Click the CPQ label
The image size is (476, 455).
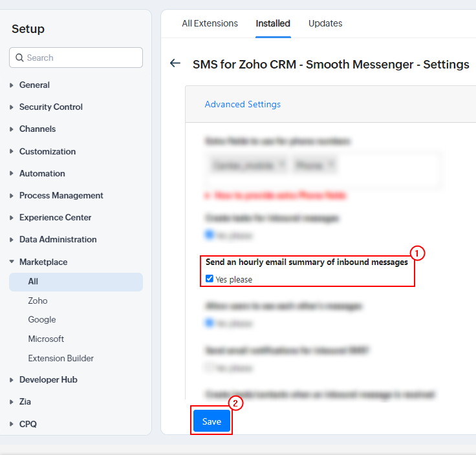pyautogui.click(x=28, y=424)
